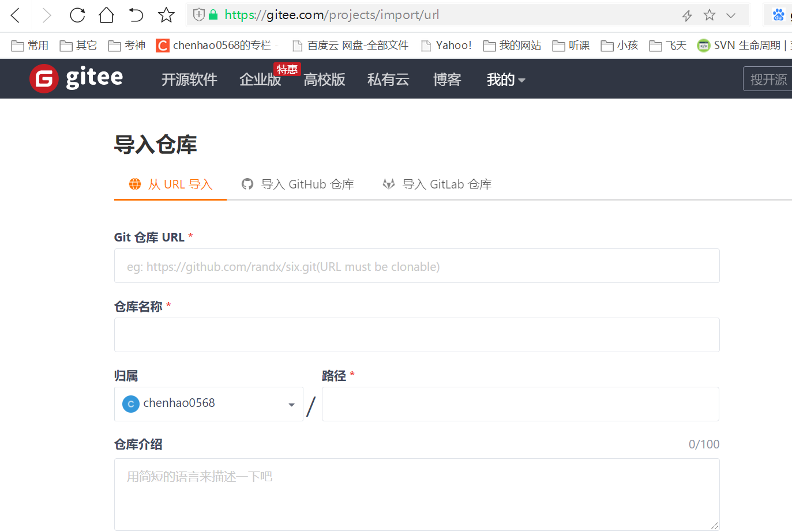Open the chenhao0568的专栏 bookmark
Viewport: 792px width, 532px height.
(x=214, y=46)
